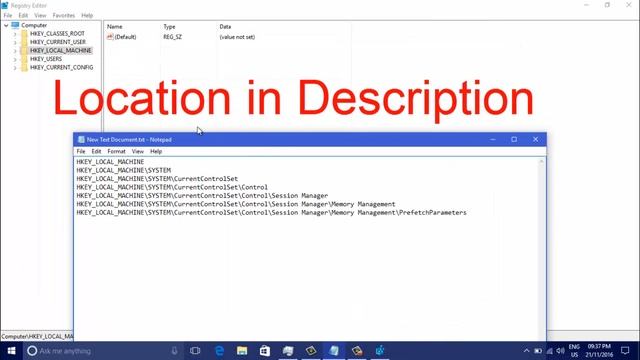Open the Windows Start menu
This screenshot has height=360, width=640.
pos(11,351)
